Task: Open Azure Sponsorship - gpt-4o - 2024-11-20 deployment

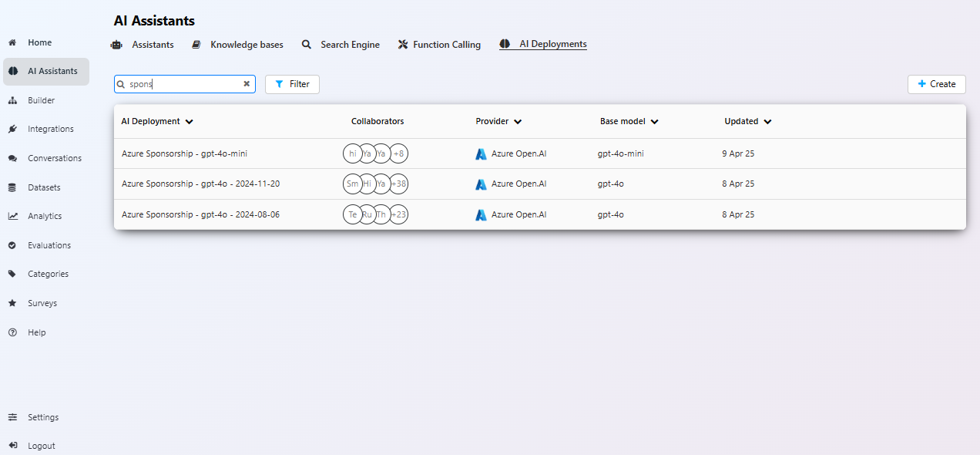Action: (x=200, y=184)
